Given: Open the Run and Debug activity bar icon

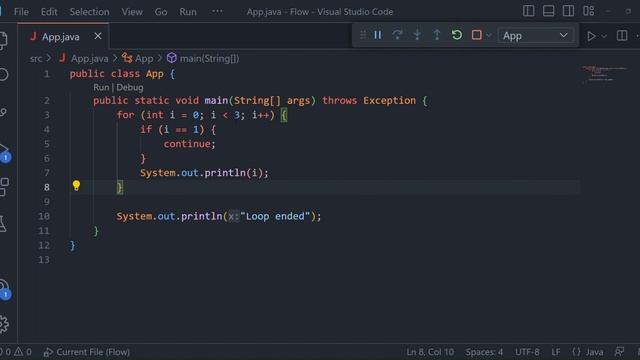Looking at the screenshot, I should click(4, 152).
